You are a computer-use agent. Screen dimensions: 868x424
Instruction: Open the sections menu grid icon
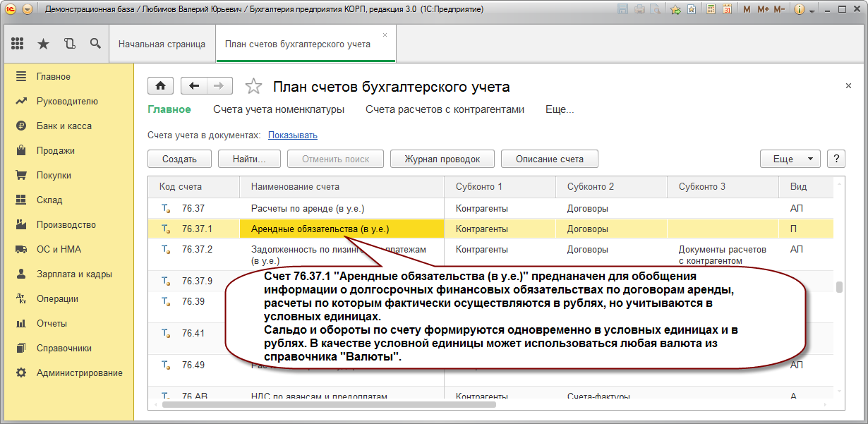pos(18,44)
